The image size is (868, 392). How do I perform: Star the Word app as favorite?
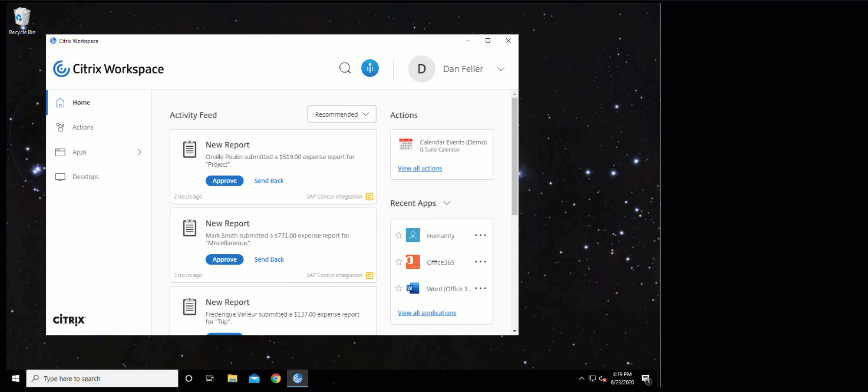click(399, 288)
